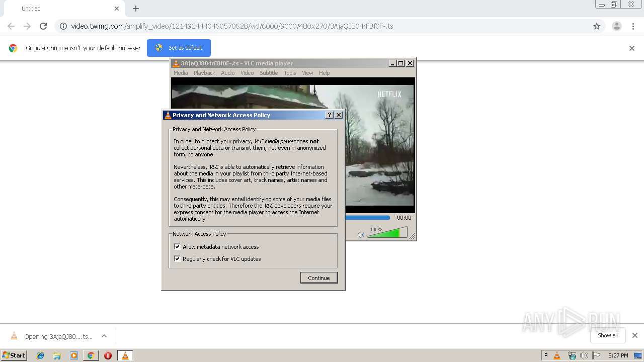Click the Chrome forward arrow
Viewport: 644px width, 362px height.
[27, 26]
